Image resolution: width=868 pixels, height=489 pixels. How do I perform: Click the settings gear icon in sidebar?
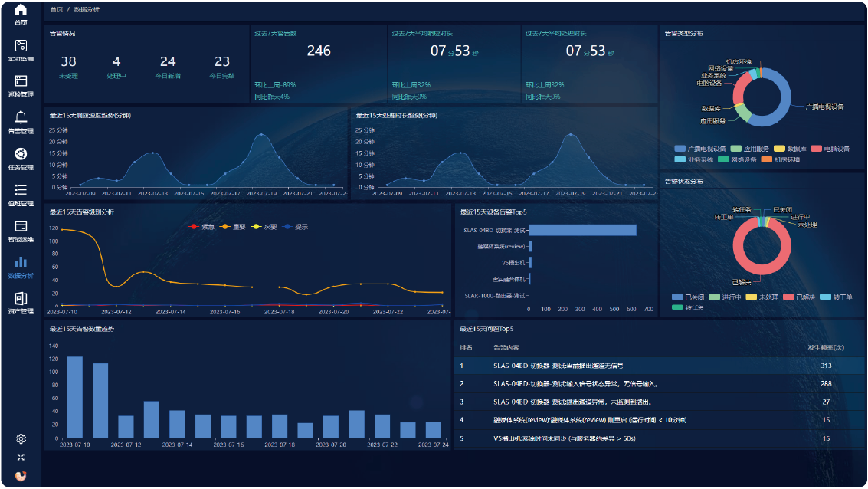[21, 439]
